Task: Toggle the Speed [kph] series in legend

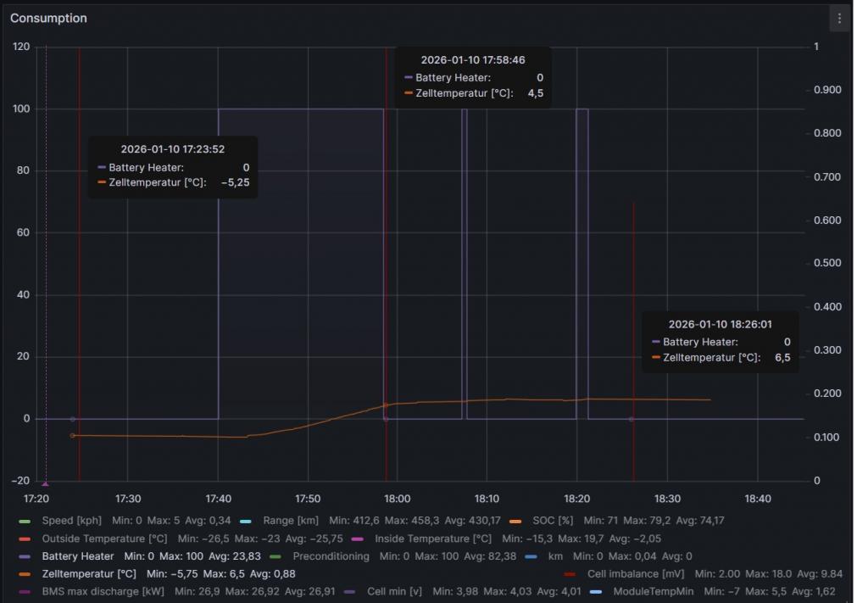Action: [x=71, y=521]
